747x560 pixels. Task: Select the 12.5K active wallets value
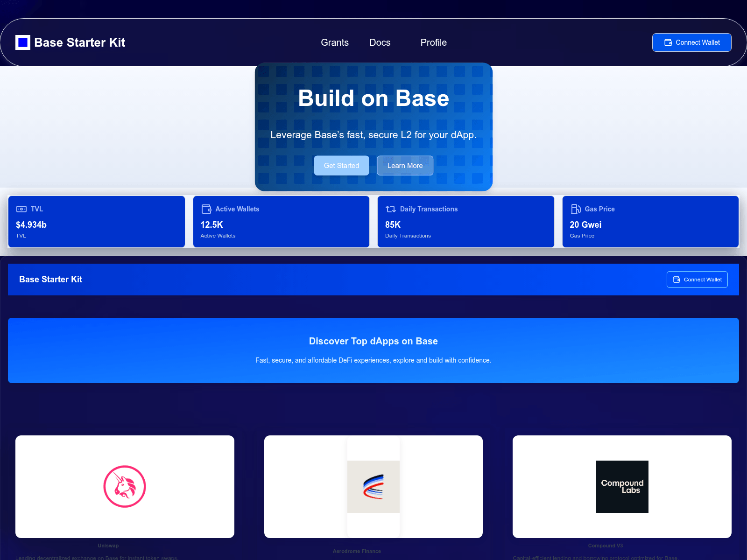click(212, 224)
